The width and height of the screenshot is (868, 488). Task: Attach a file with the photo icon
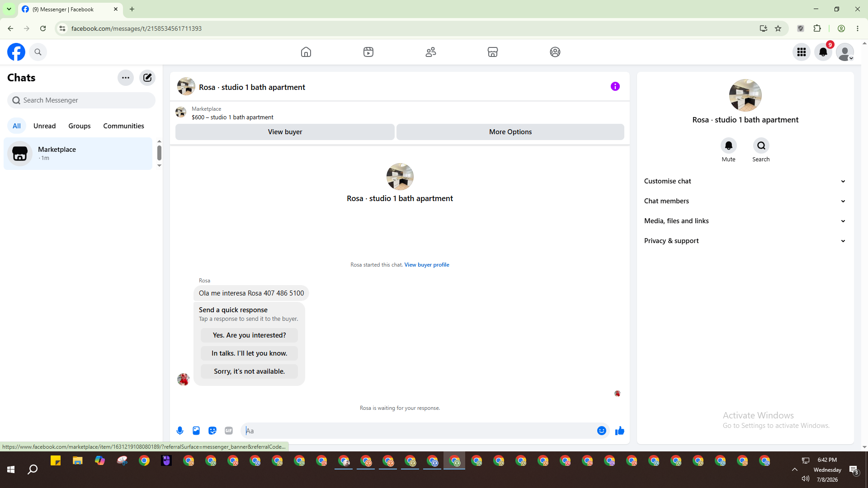196,431
